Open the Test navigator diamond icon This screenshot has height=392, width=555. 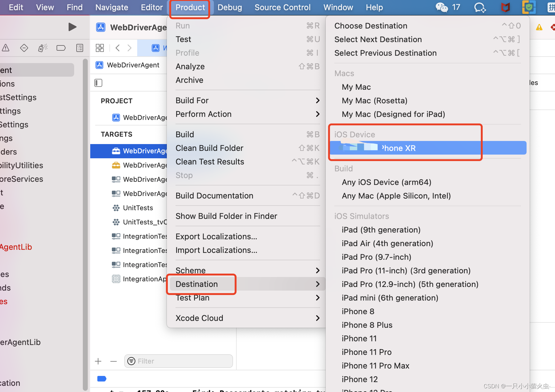click(24, 48)
